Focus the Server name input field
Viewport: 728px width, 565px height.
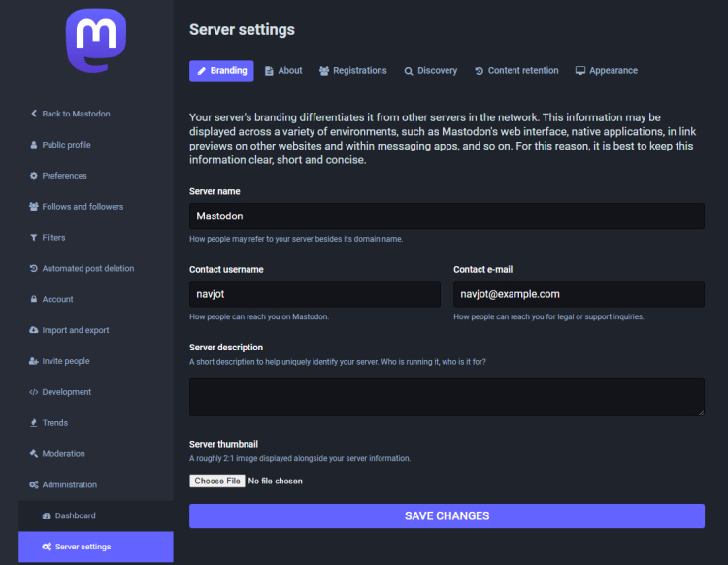pos(447,216)
